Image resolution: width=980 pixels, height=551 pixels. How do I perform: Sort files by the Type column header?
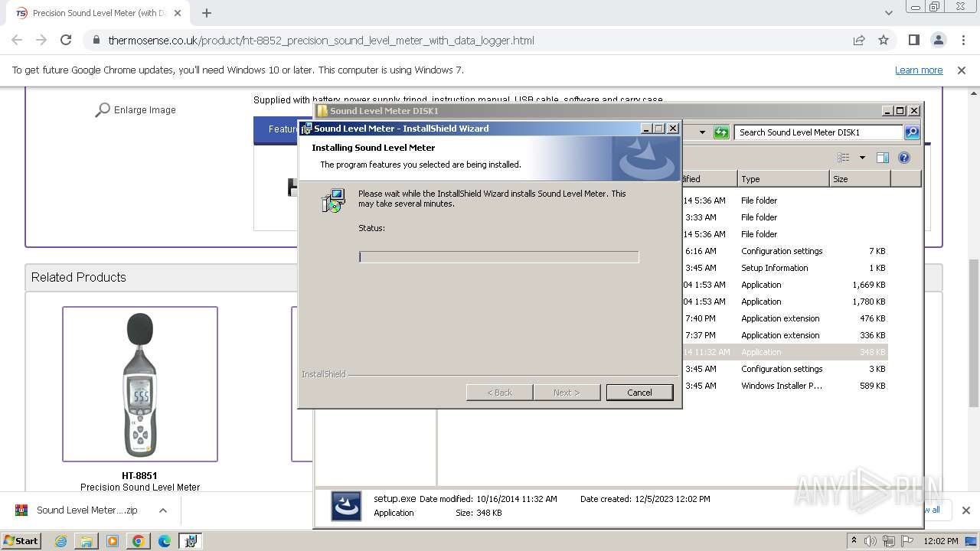pyautogui.click(x=783, y=179)
